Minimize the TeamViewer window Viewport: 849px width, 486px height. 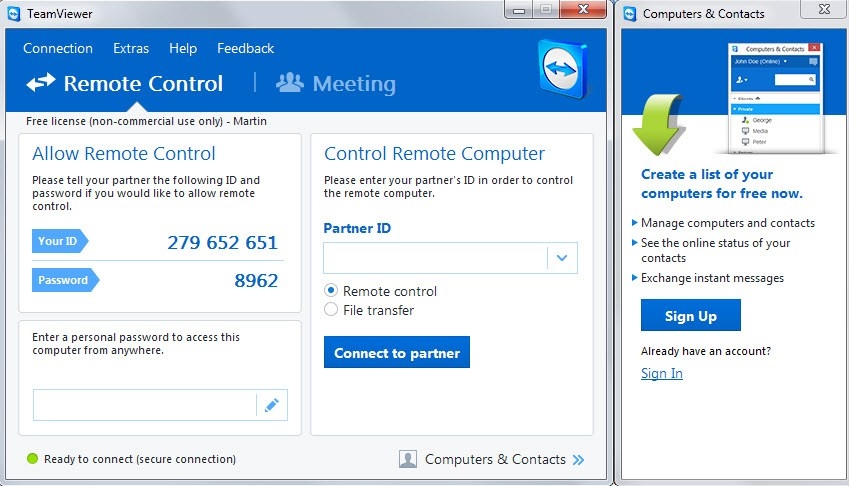[x=519, y=10]
